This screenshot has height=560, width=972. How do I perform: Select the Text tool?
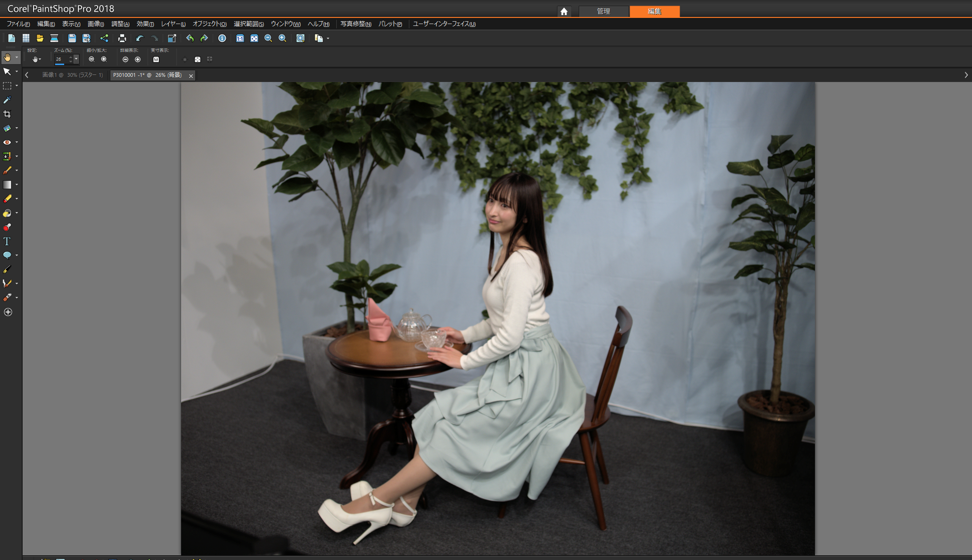pos(7,241)
